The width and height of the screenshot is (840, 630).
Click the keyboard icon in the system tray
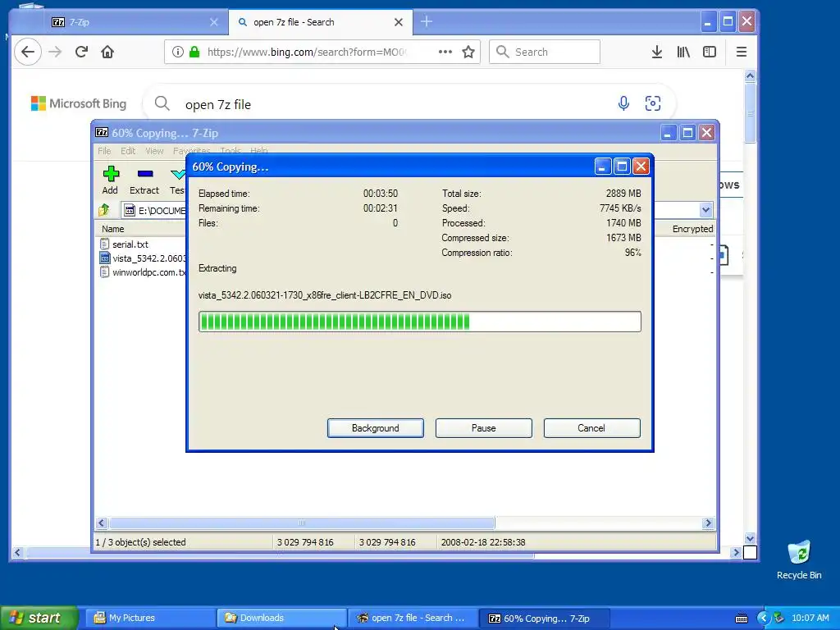point(742,619)
